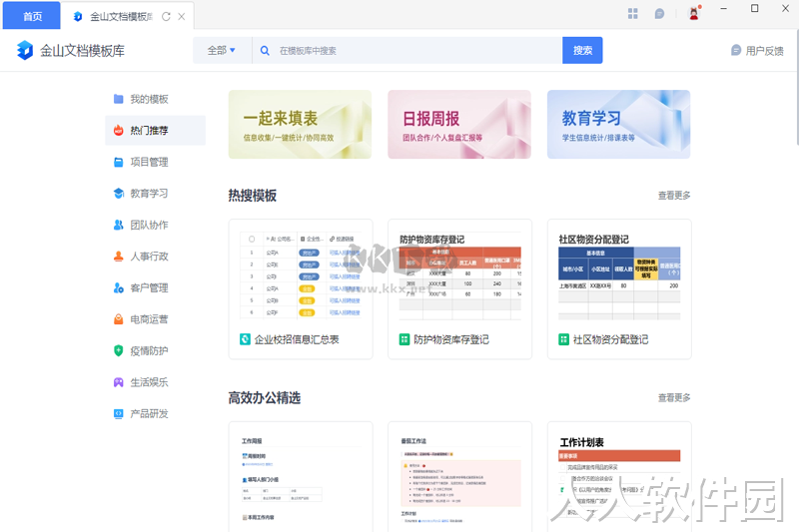The height and width of the screenshot is (532, 799).
Task: Open the 我的模板 folder icon
Action: point(118,99)
